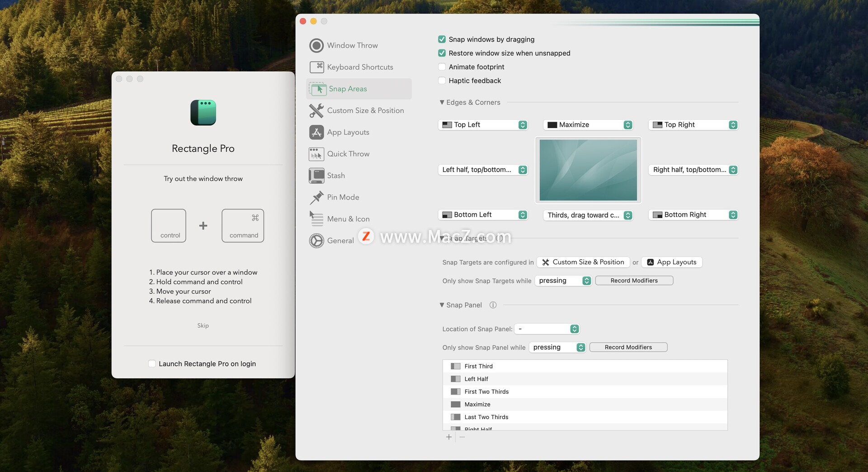The image size is (868, 472).
Task: Click the control key box
Action: 169,225
